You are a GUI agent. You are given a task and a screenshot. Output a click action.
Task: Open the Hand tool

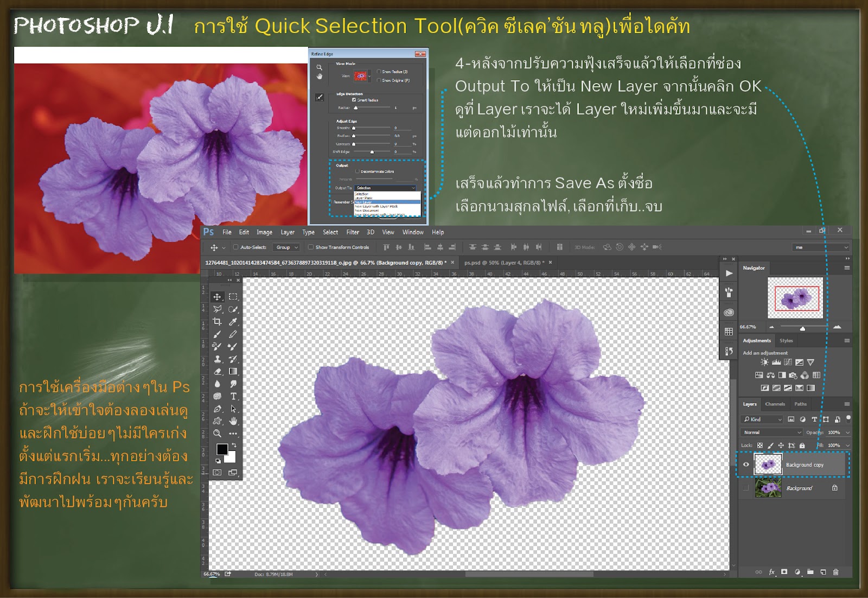[233, 422]
